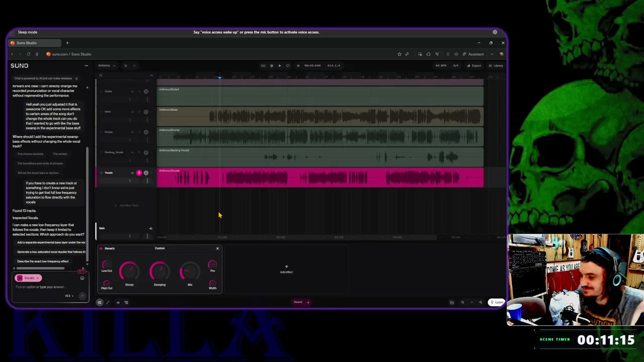Screen dimensions: 644x362
Task: Dismiss the AI chat disclaimer notice
Action: 76,78
